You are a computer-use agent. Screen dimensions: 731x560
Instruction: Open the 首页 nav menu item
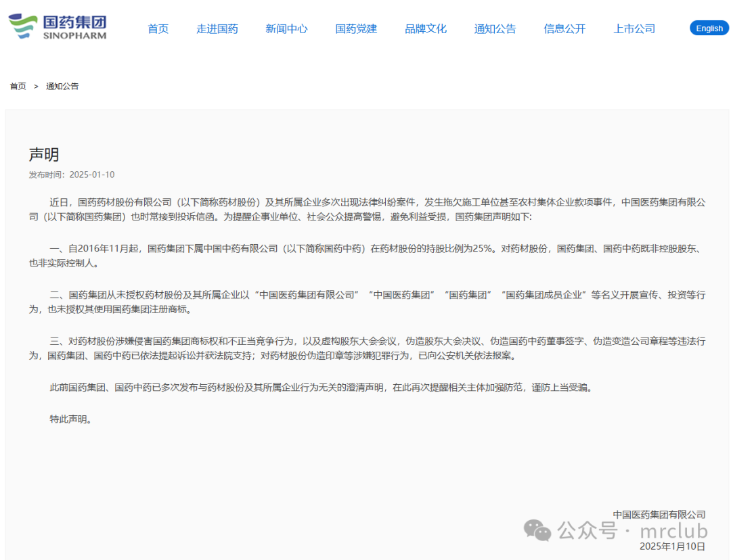[158, 29]
